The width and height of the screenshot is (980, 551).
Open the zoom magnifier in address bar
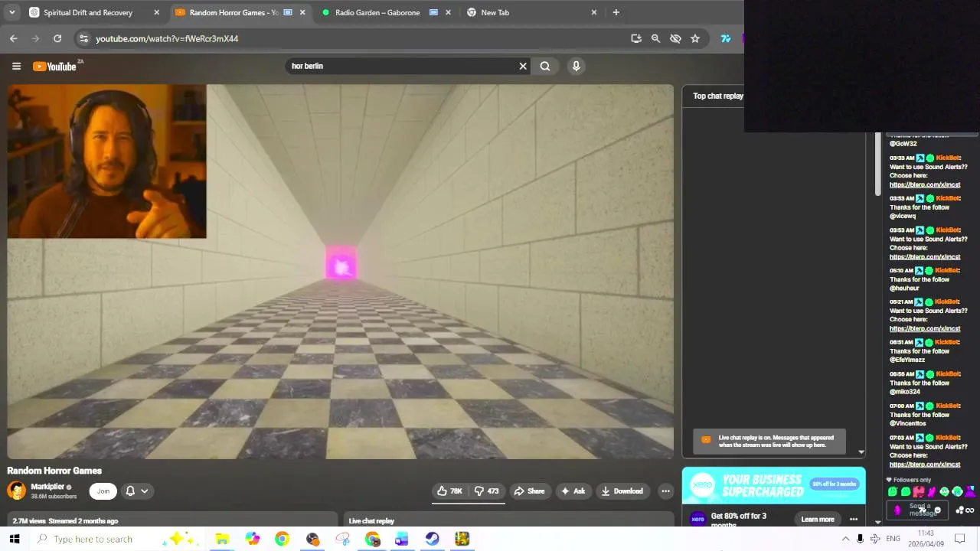(655, 38)
